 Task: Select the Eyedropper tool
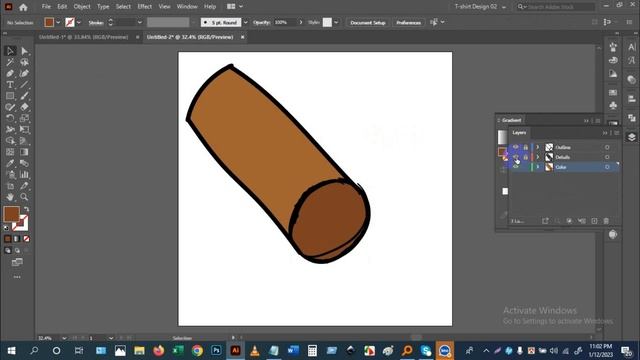tap(10, 163)
